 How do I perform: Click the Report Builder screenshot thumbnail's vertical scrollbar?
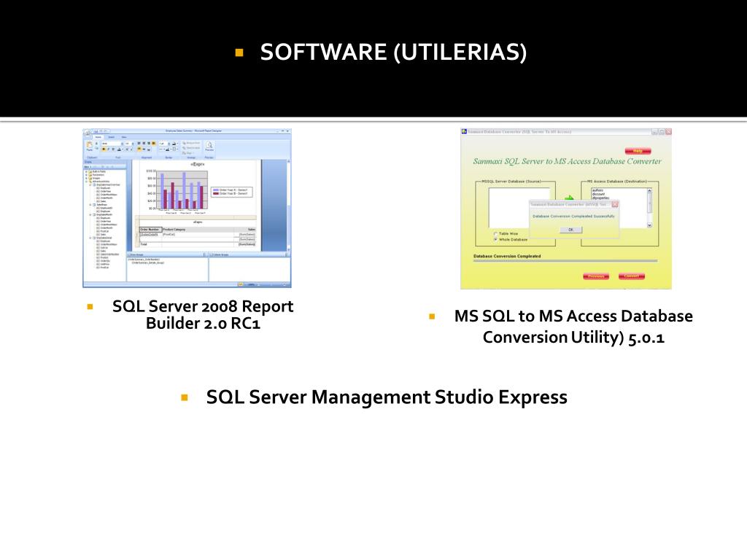(288, 205)
